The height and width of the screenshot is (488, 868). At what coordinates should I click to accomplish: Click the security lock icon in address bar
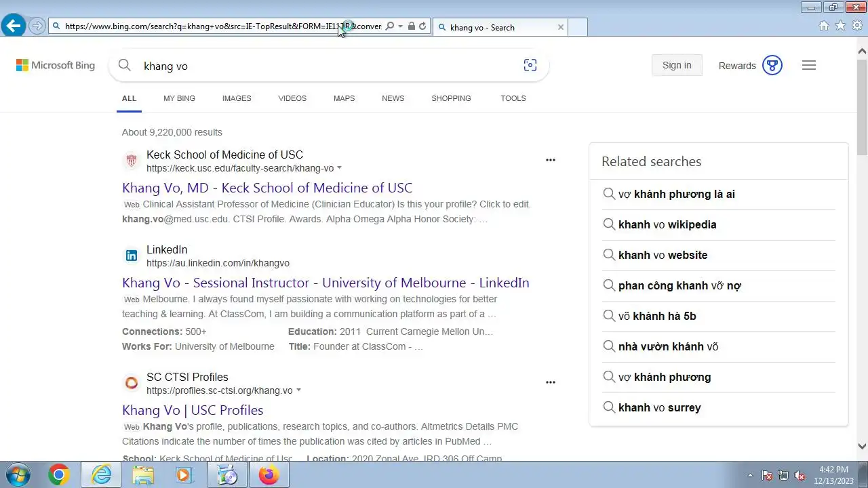tap(412, 26)
